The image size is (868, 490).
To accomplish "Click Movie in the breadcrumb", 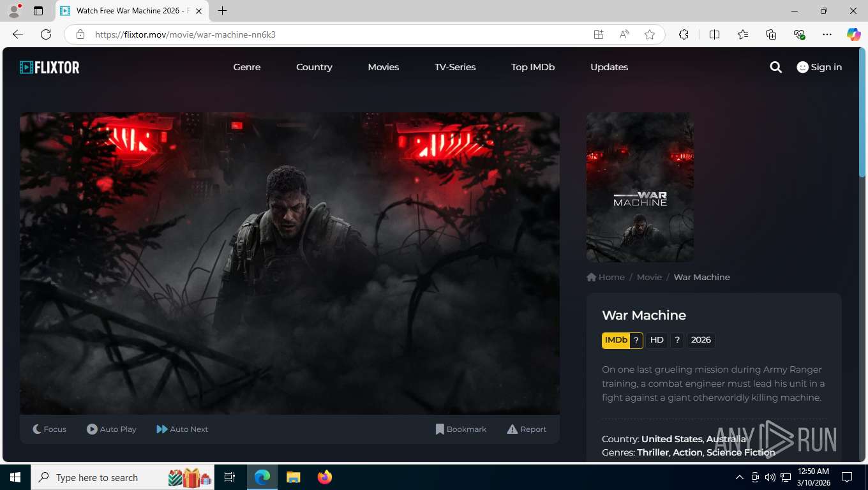I will [649, 277].
